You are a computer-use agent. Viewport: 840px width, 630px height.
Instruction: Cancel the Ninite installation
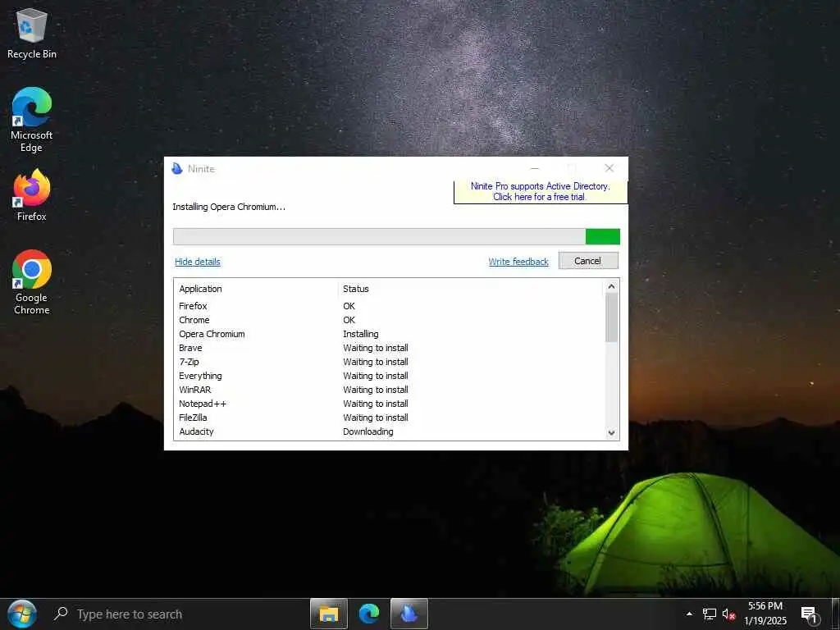(x=588, y=261)
